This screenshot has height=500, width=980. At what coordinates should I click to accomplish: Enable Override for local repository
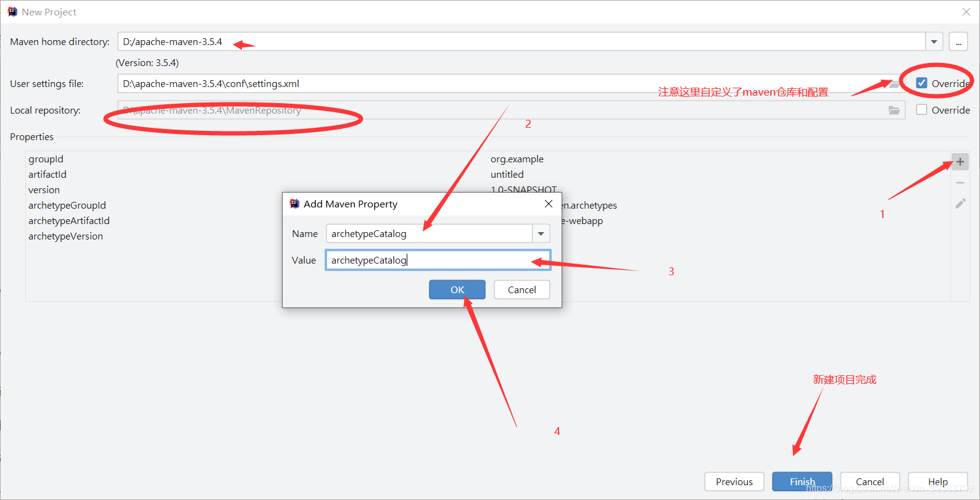pyautogui.click(x=921, y=110)
